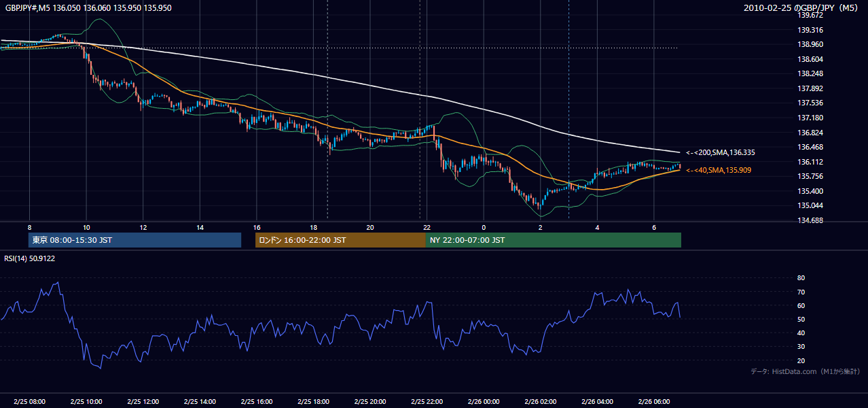Image resolution: width=868 pixels, height=408 pixels.
Task: Click the RSI axis value 50
Action: click(801, 319)
